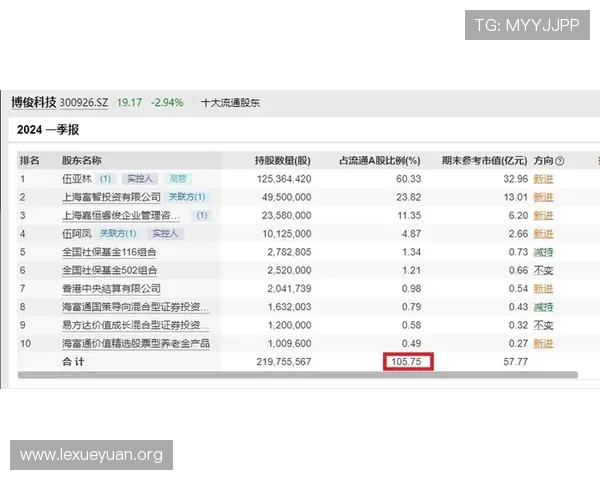Image resolution: width=600 pixels, height=480 pixels.
Task: Click the (1) badge beside 伍亚林
Action: point(105,179)
